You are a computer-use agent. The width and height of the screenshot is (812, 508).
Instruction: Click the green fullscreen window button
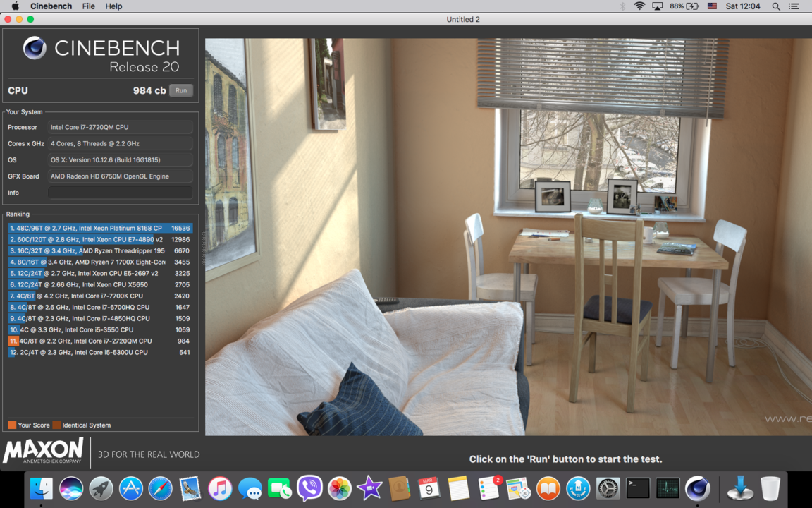pyautogui.click(x=30, y=19)
